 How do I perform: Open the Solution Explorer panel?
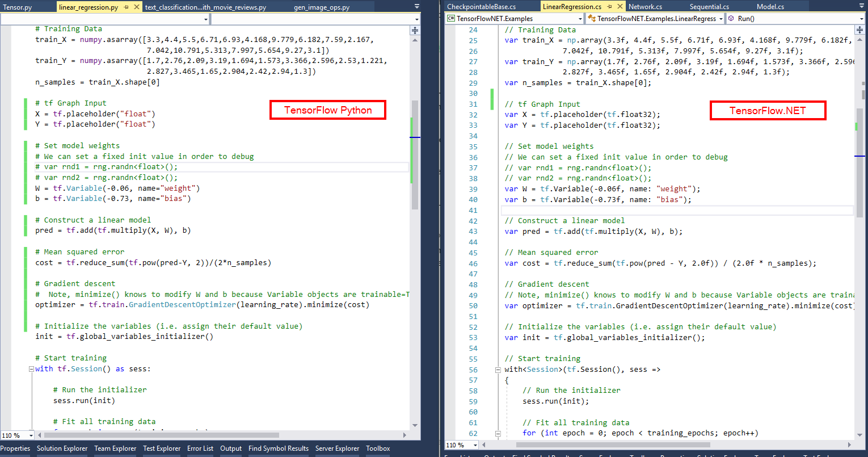[62, 448]
